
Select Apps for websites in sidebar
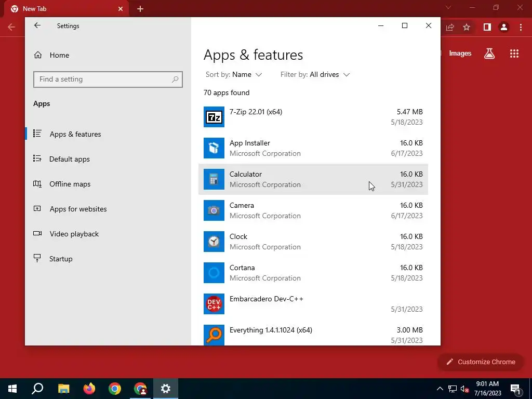click(x=108, y=209)
